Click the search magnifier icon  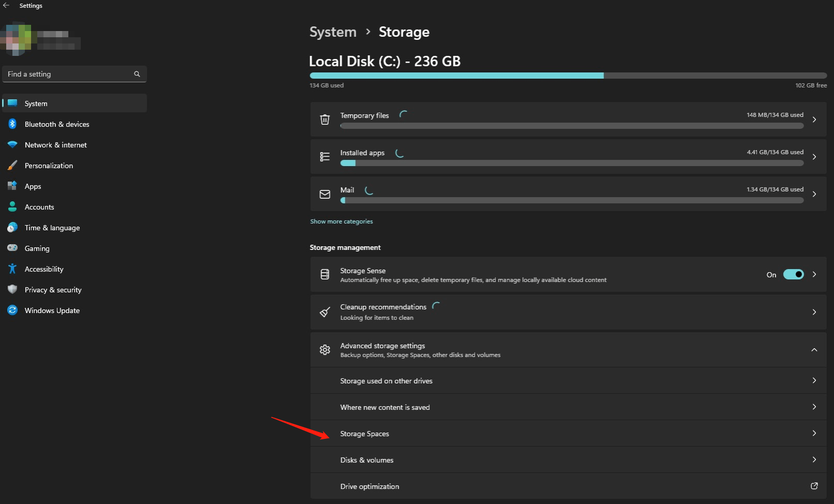pyautogui.click(x=137, y=74)
